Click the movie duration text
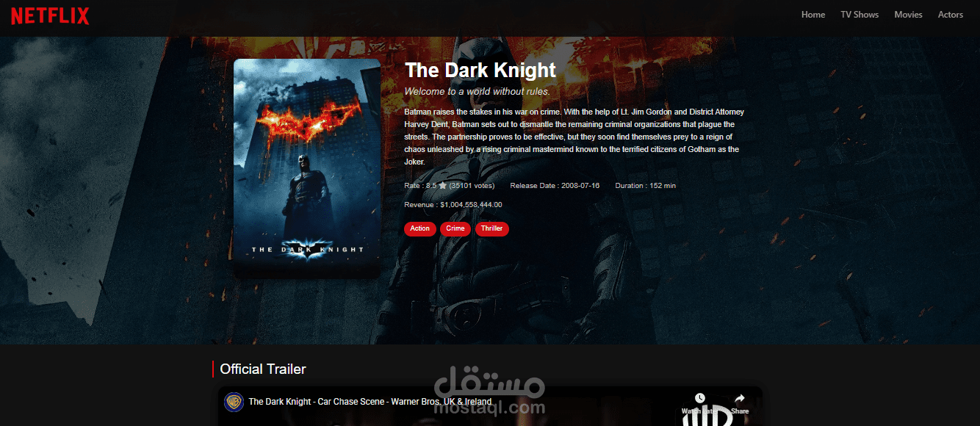The height and width of the screenshot is (426, 980). click(x=645, y=186)
